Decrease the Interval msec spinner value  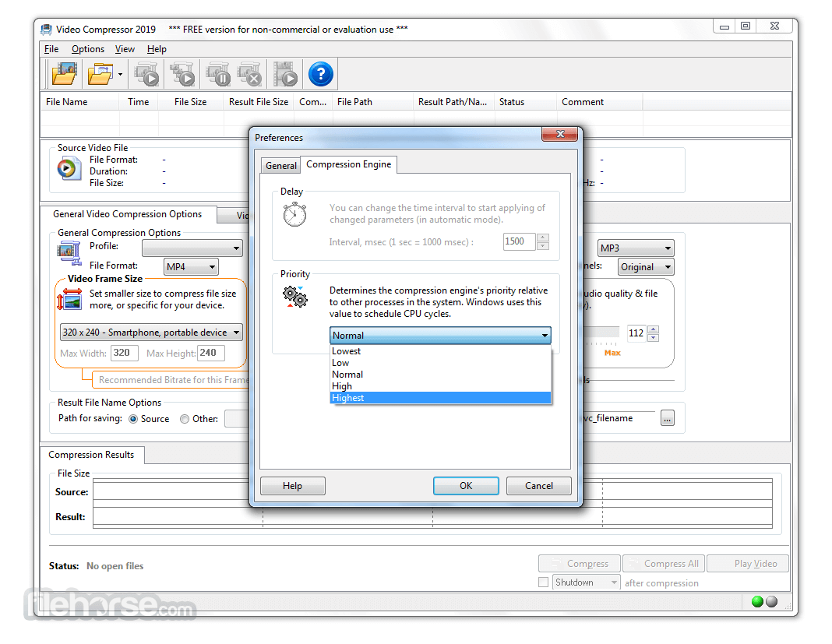click(x=543, y=245)
